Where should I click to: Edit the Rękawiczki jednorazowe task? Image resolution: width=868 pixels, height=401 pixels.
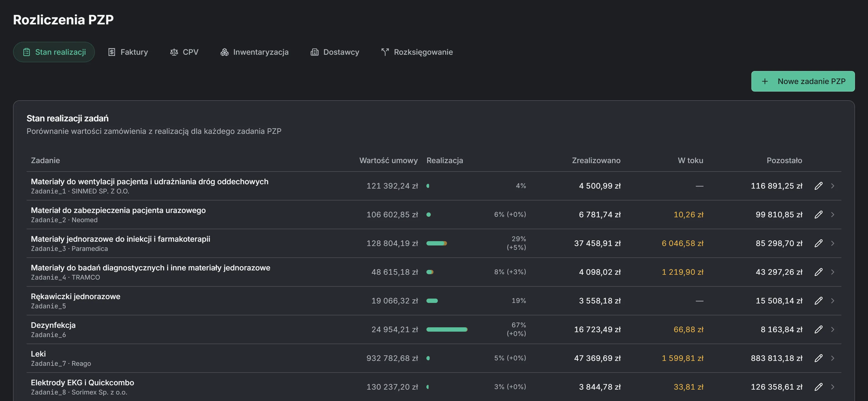(818, 301)
